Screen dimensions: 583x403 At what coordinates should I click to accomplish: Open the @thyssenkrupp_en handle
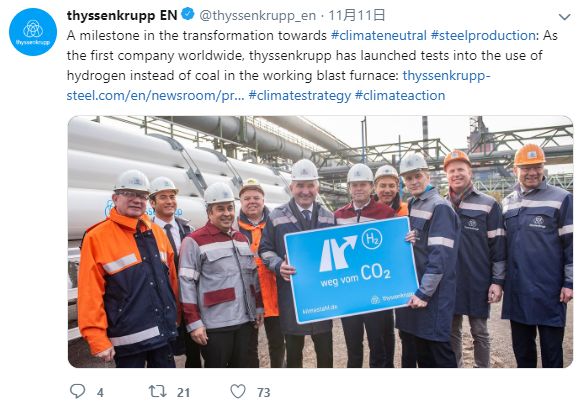pos(257,16)
